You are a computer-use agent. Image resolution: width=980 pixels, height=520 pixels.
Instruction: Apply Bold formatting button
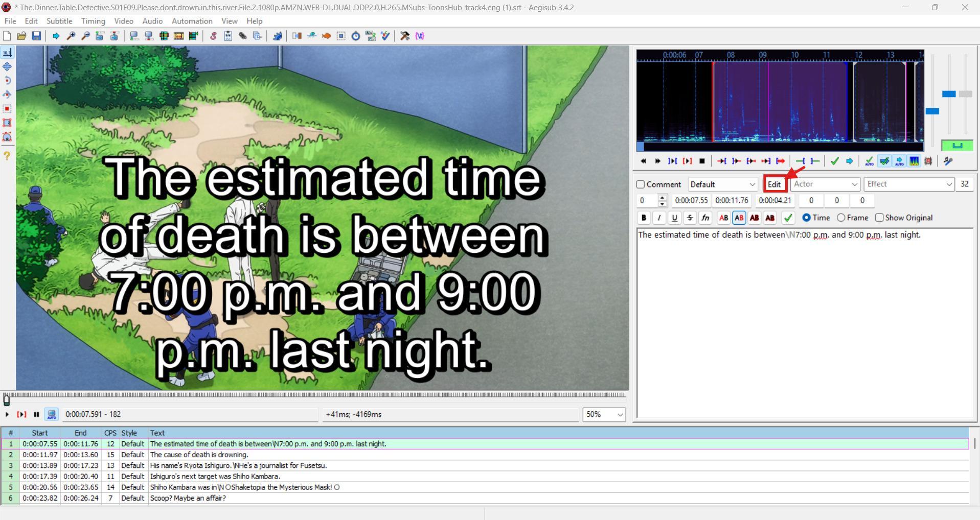pos(644,218)
